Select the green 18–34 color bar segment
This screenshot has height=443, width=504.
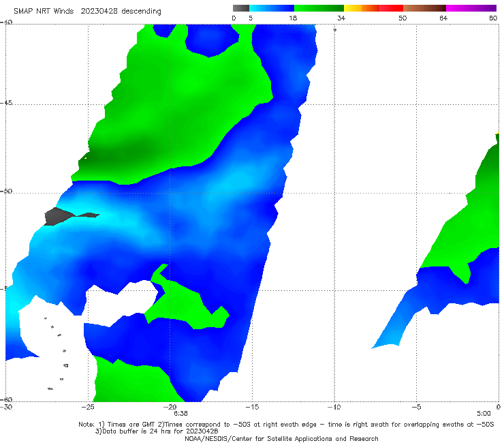pyautogui.click(x=319, y=8)
